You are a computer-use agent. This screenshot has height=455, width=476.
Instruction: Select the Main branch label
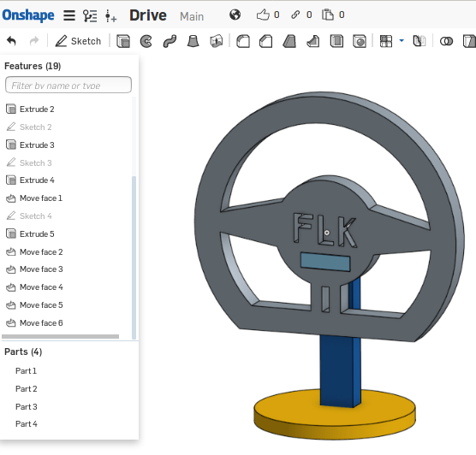tap(192, 16)
